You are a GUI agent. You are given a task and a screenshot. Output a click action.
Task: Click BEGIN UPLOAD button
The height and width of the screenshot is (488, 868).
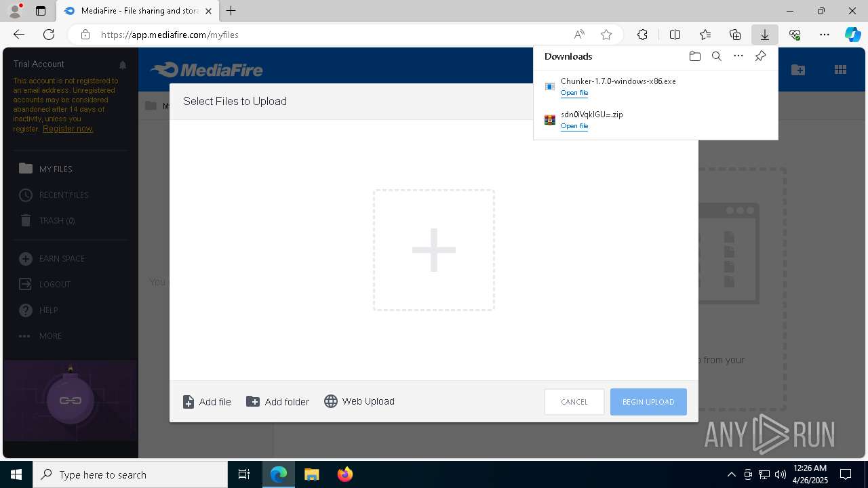[648, 402]
